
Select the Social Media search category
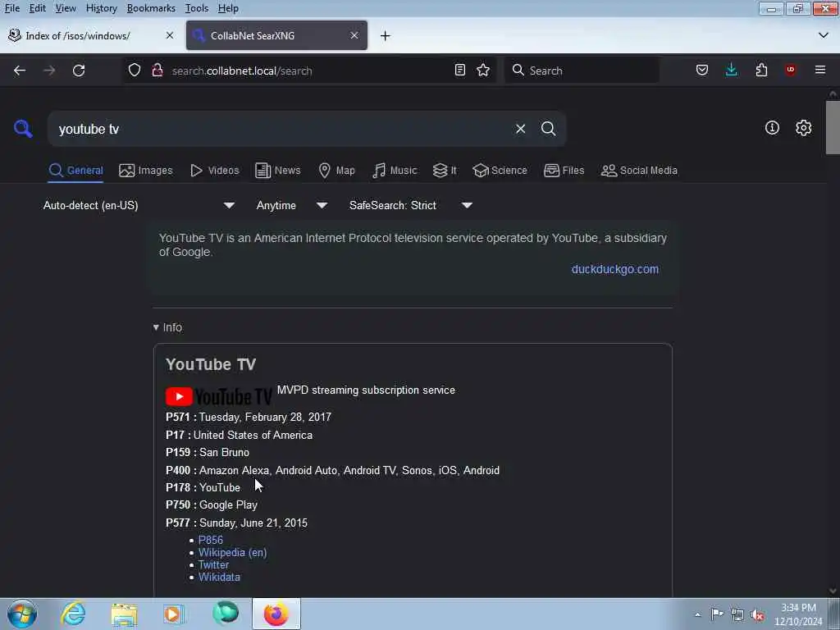(x=639, y=171)
